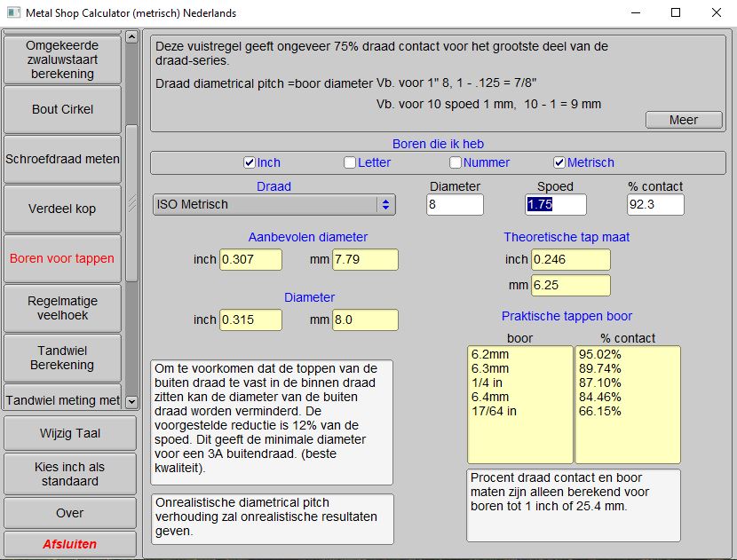Select the 6.4mm drill row
The image size is (737, 560).
click(520, 397)
